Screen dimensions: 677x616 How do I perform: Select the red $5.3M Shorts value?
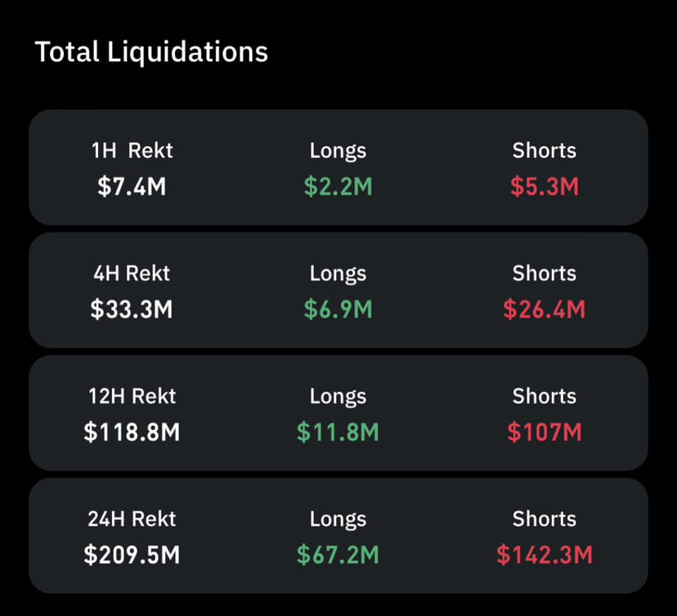[x=545, y=186]
